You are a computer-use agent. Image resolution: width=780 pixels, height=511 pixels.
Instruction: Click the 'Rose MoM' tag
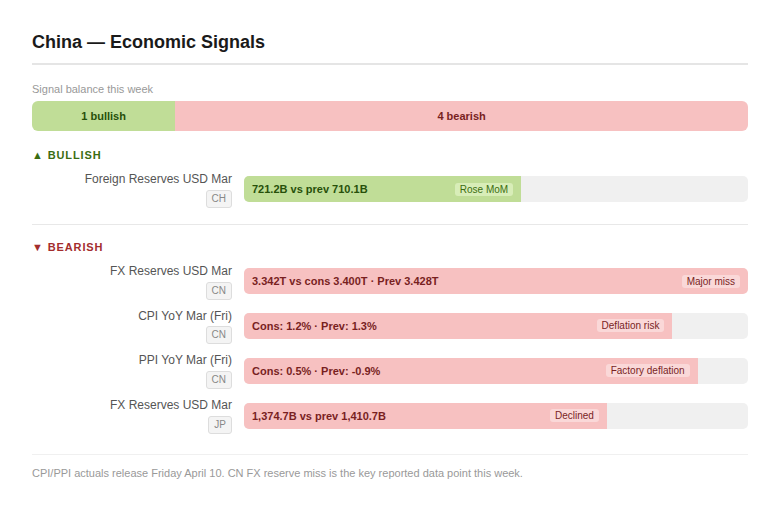(x=484, y=189)
